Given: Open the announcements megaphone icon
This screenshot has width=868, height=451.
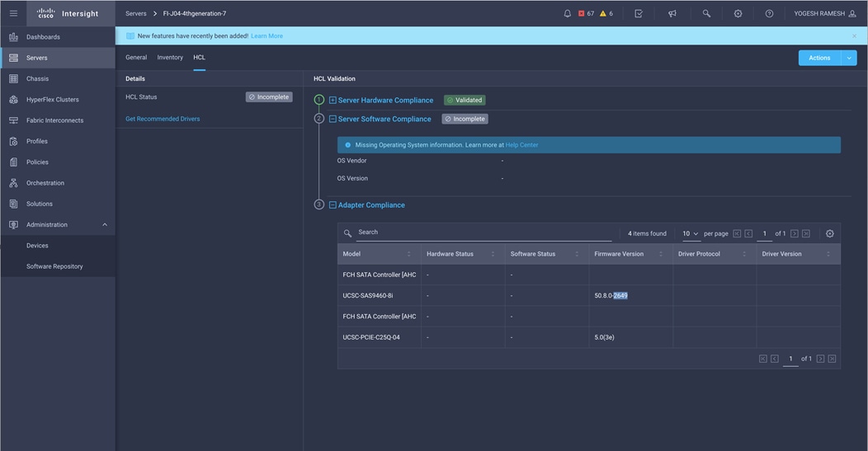Looking at the screenshot, I should pos(672,13).
